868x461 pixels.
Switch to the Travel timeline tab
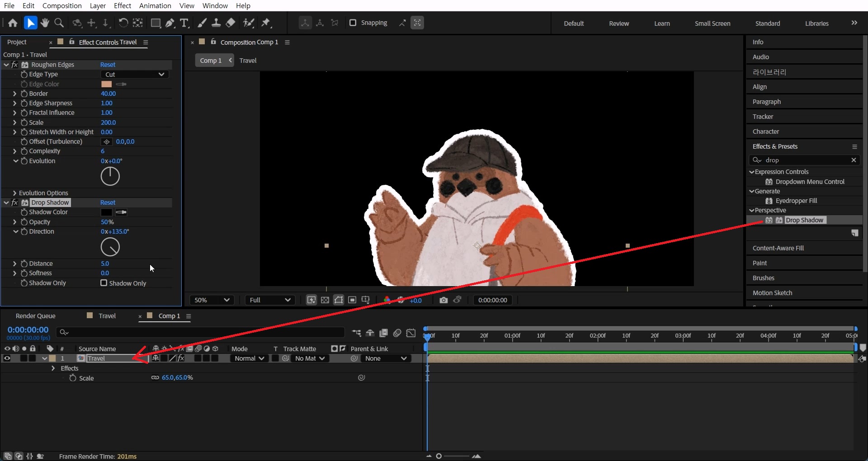point(107,316)
